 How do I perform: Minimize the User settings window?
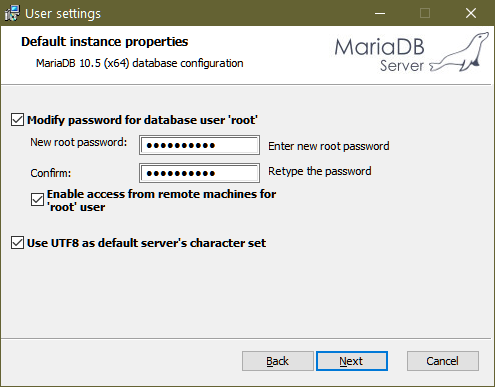[x=380, y=13]
